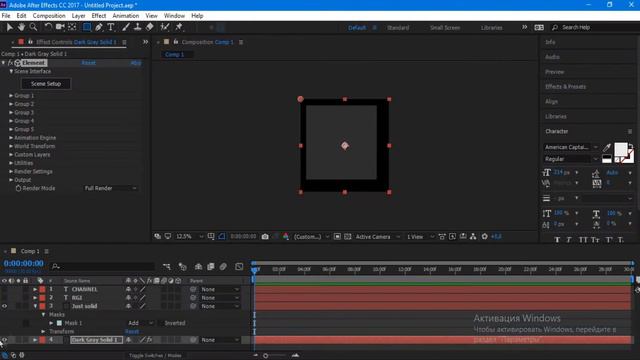The image size is (640, 360).
Task: Expand Group 1 in Effect Controls
Action: [11, 96]
